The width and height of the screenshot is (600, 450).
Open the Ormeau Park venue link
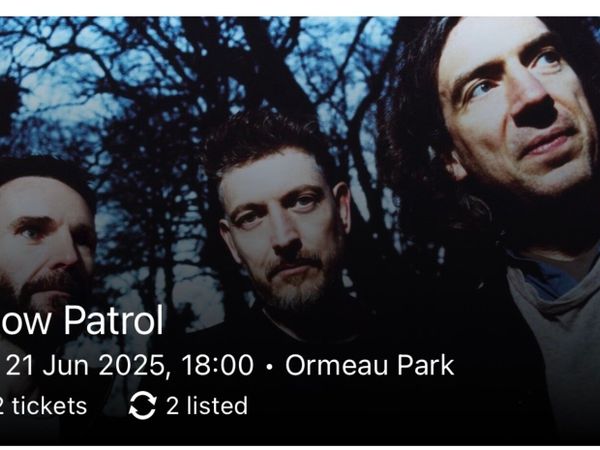(x=370, y=365)
